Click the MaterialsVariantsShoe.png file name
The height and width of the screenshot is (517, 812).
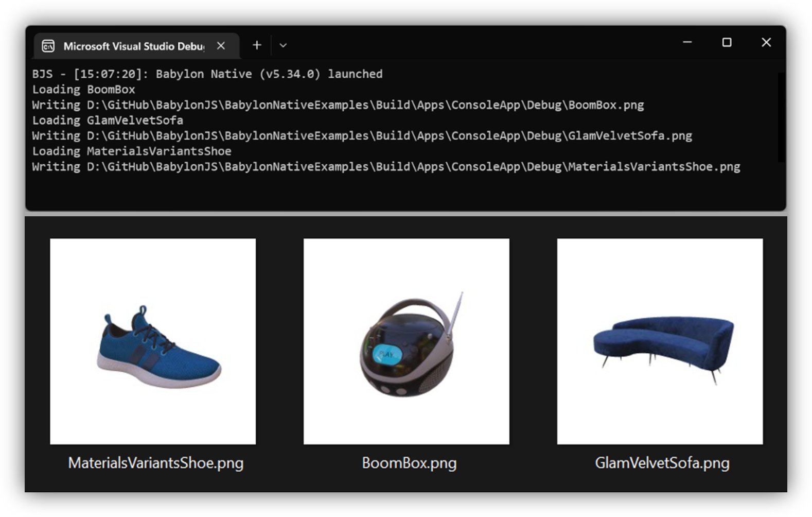click(156, 463)
